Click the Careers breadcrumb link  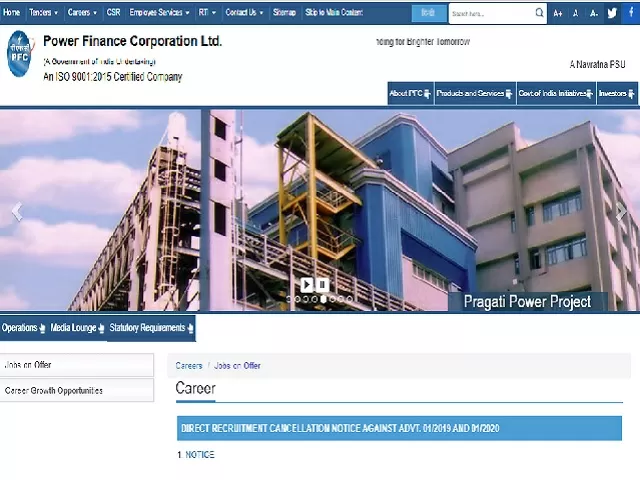[189, 366]
